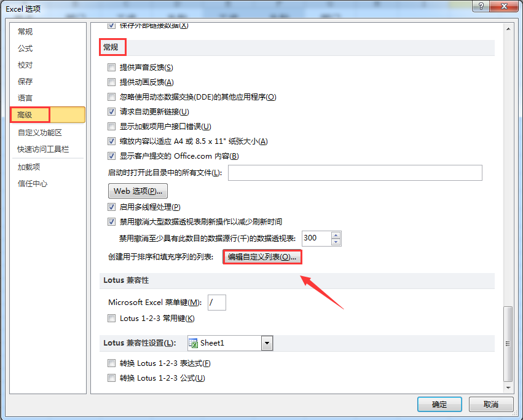Click the 300 data rows value field

317,239
